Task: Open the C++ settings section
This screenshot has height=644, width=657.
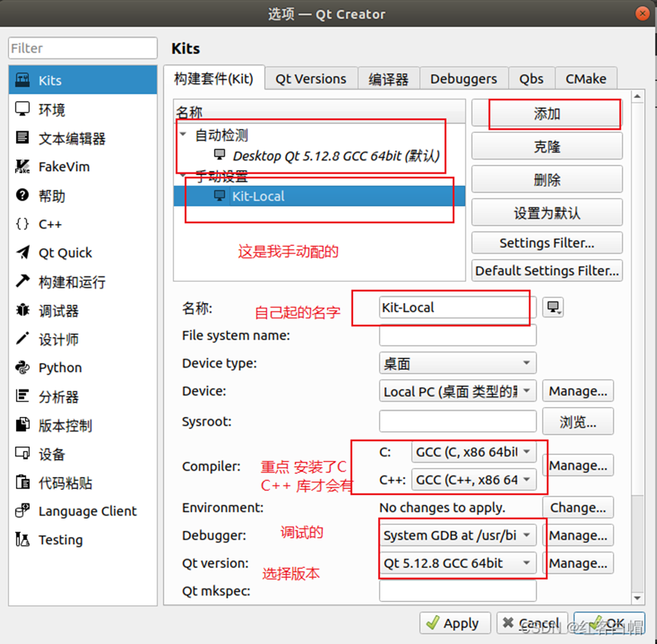Action: point(49,224)
